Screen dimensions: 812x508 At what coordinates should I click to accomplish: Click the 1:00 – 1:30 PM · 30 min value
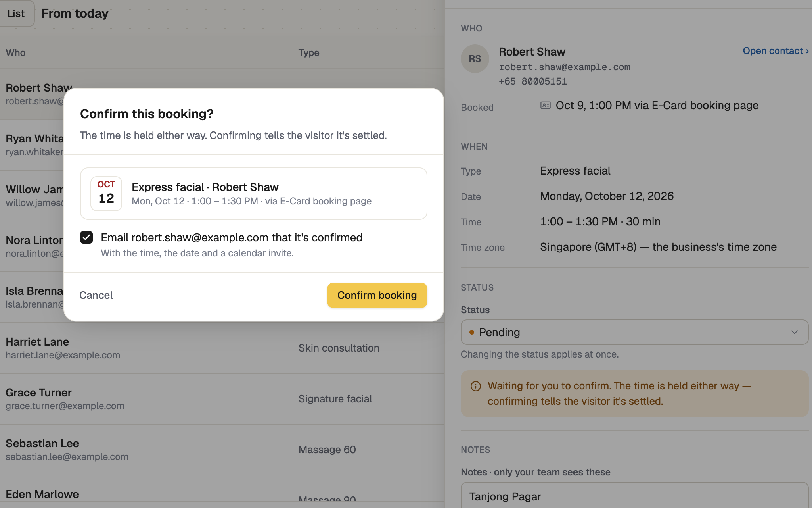pos(600,221)
